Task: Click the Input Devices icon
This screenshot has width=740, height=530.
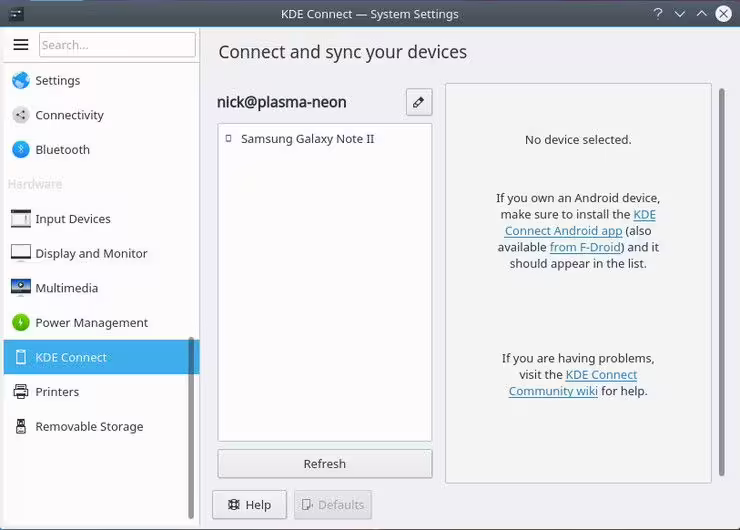Action: point(21,219)
